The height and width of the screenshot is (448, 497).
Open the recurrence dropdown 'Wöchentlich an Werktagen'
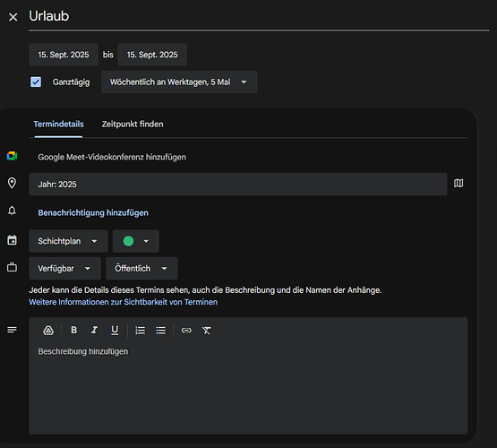[x=179, y=82]
